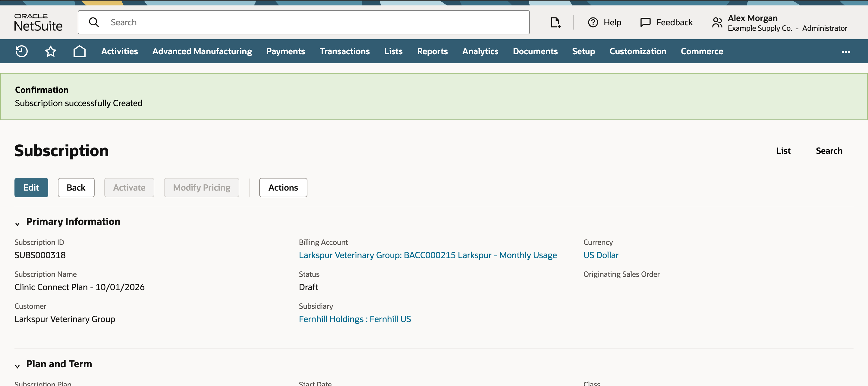
Task: Select the name Clinic Connect Plan - 10/01/2026
Action: pos(80,287)
